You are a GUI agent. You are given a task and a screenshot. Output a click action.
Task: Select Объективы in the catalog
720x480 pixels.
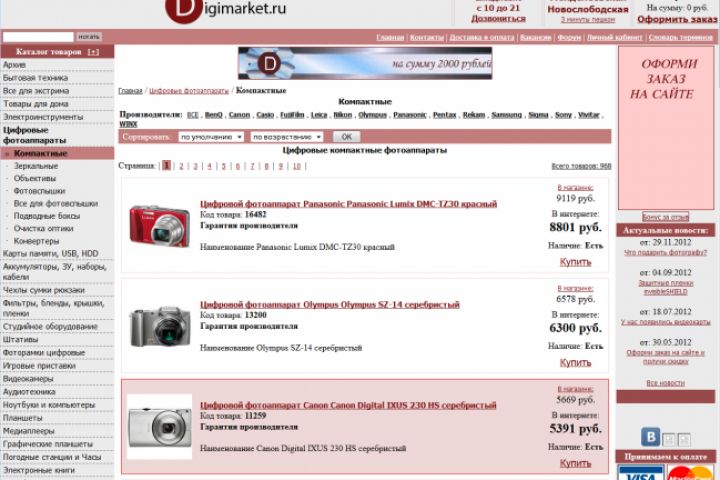35,178
